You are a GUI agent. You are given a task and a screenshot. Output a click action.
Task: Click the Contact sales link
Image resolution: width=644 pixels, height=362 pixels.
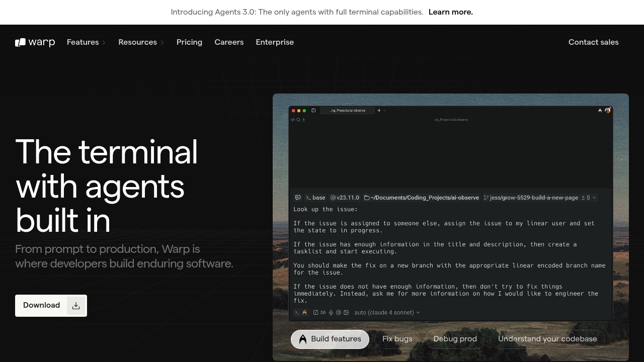click(x=593, y=42)
